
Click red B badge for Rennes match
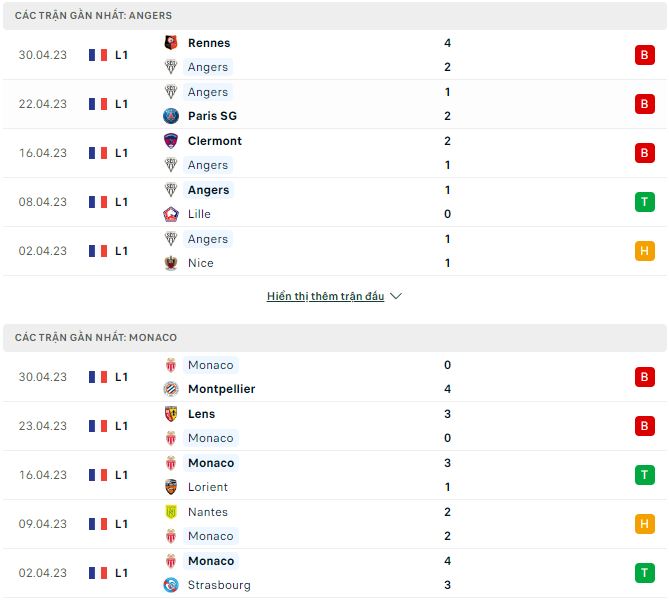[644, 55]
